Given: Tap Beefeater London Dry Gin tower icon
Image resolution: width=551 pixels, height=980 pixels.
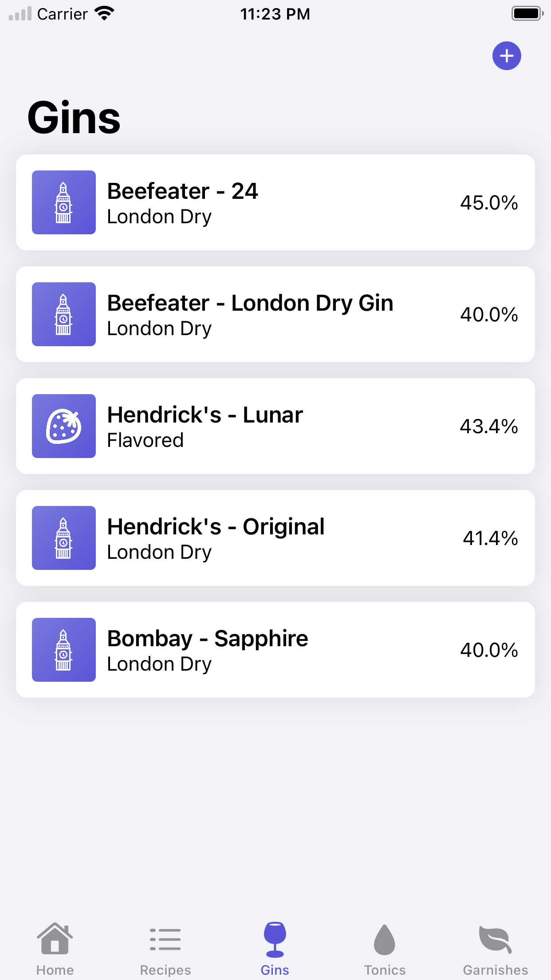Looking at the screenshot, I should (64, 314).
